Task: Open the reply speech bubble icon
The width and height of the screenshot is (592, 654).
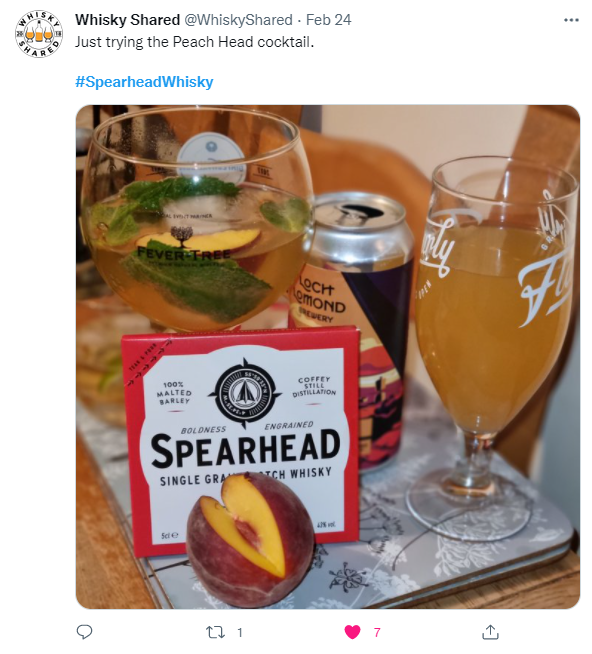Action: click(x=84, y=632)
